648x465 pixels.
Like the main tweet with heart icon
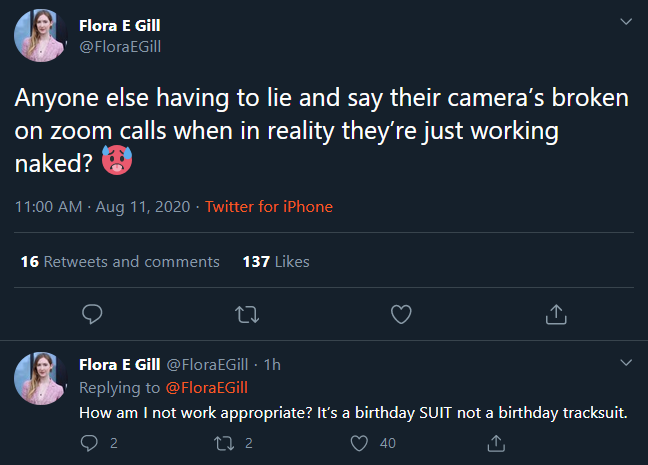click(x=401, y=314)
